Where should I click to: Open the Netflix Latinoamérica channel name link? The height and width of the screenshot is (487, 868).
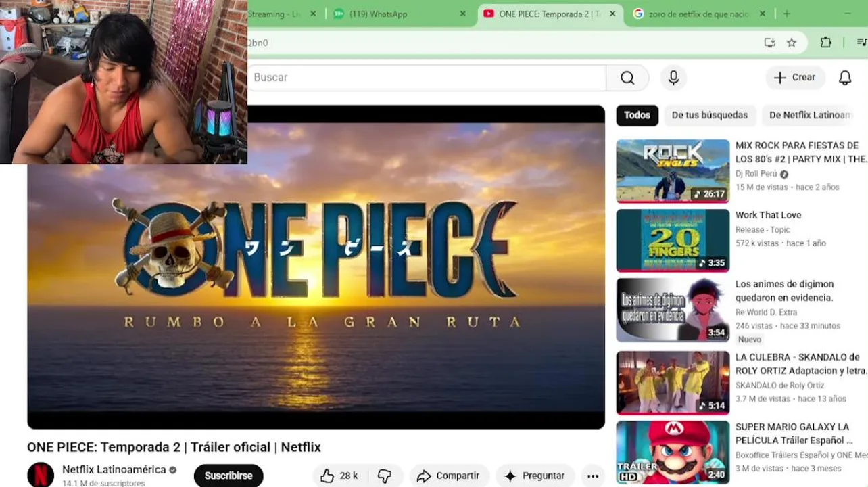click(x=114, y=469)
